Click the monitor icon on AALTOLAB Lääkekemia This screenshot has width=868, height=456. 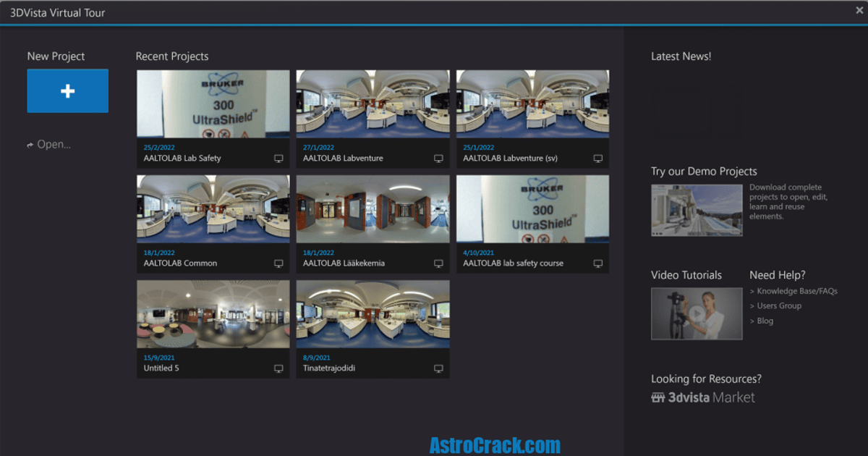pos(438,263)
